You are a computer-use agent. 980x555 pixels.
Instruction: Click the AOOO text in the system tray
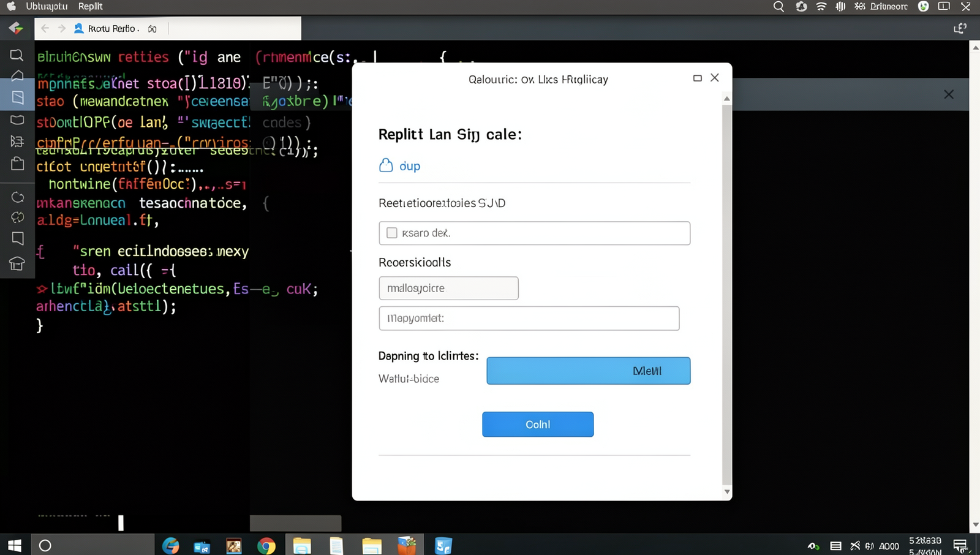(889, 546)
